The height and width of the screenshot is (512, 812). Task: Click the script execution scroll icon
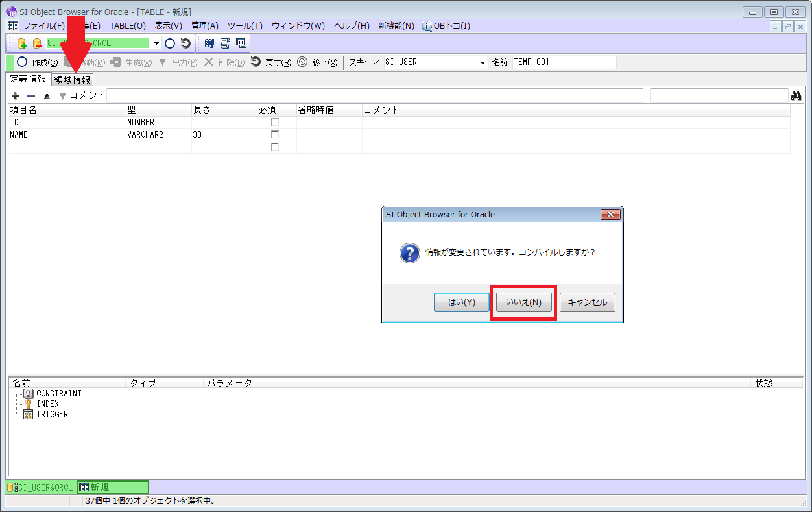click(226, 43)
